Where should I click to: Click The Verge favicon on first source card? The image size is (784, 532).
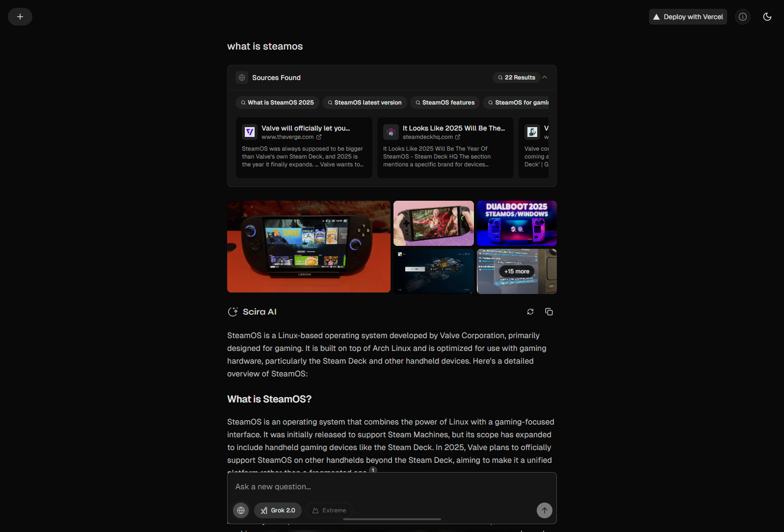[x=250, y=132]
